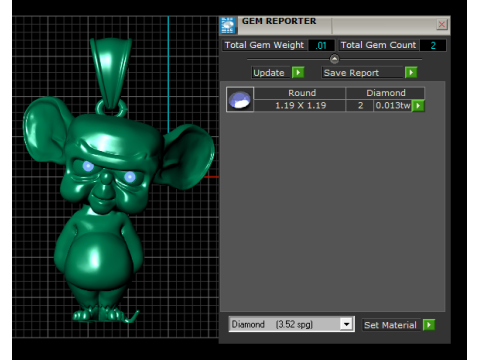Viewport: 480px width, 360px height.
Task: Click the GEM REPORTER title text
Action: point(279,21)
